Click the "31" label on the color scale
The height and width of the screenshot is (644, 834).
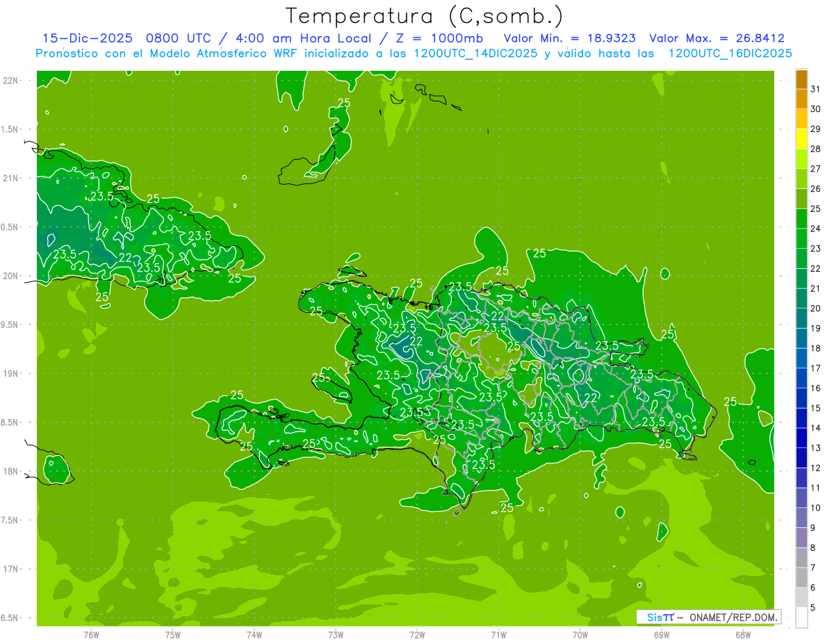tap(816, 89)
